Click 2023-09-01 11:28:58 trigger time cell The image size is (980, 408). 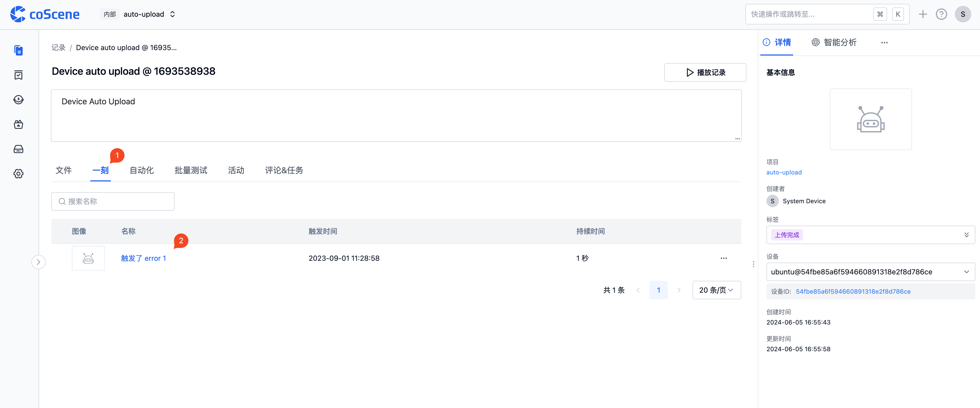tap(344, 258)
